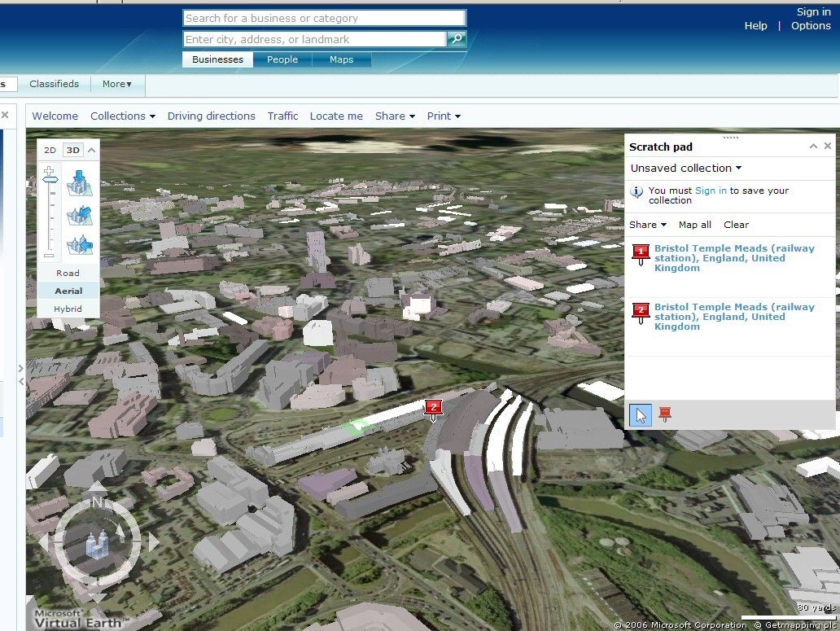
Task: Click the search magnifier icon
Action: point(456,38)
